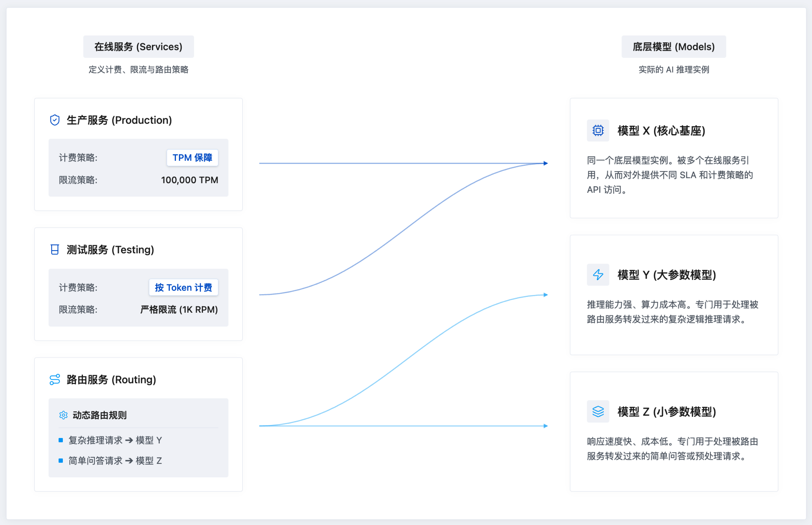Click the 模型 Z (小参数模型) title
812x525 pixels.
pos(666,411)
